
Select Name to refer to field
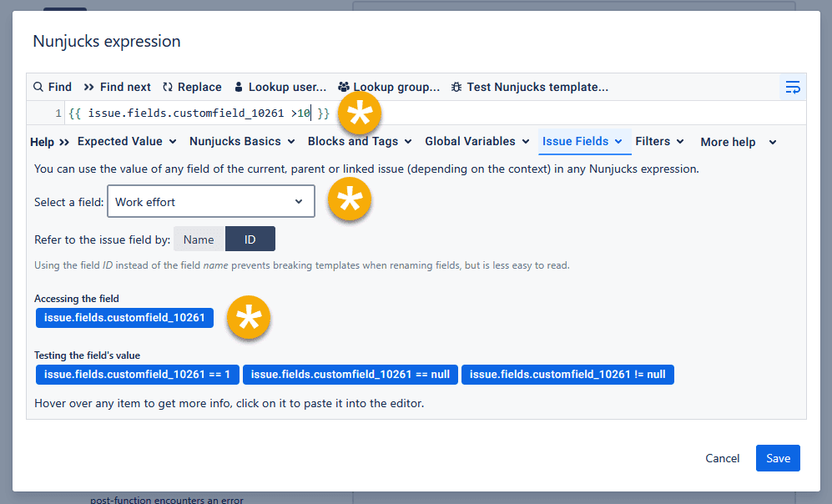pyautogui.click(x=199, y=239)
